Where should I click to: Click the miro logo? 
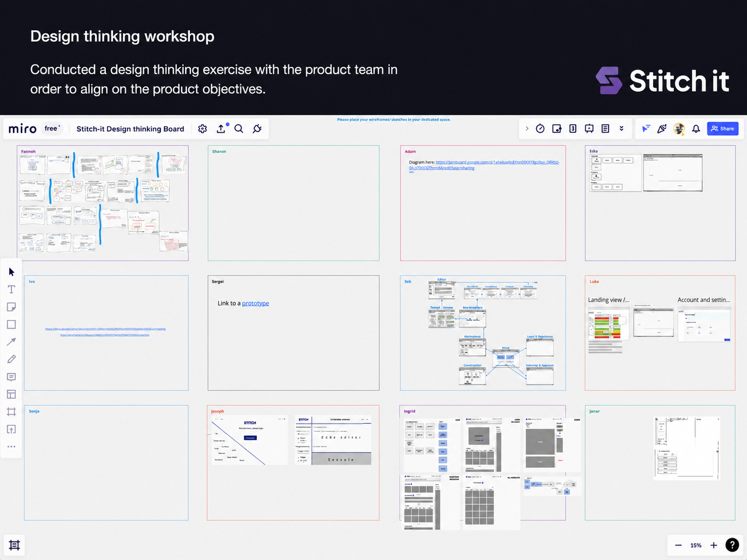pos(23,129)
